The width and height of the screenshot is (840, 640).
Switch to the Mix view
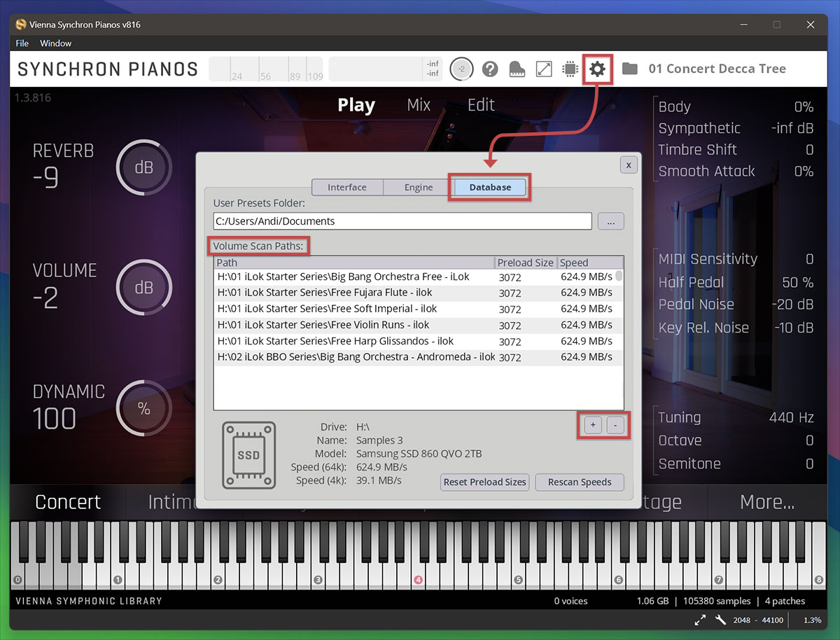pyautogui.click(x=419, y=105)
